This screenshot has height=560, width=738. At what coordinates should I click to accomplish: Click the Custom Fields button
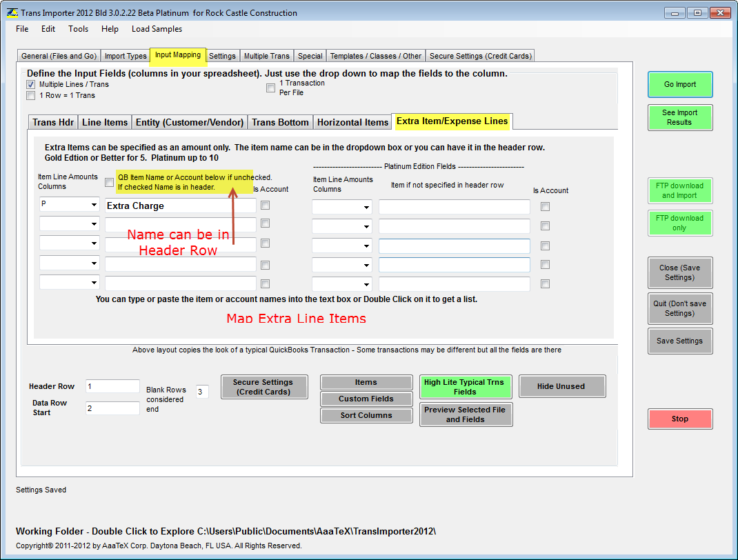tap(366, 399)
